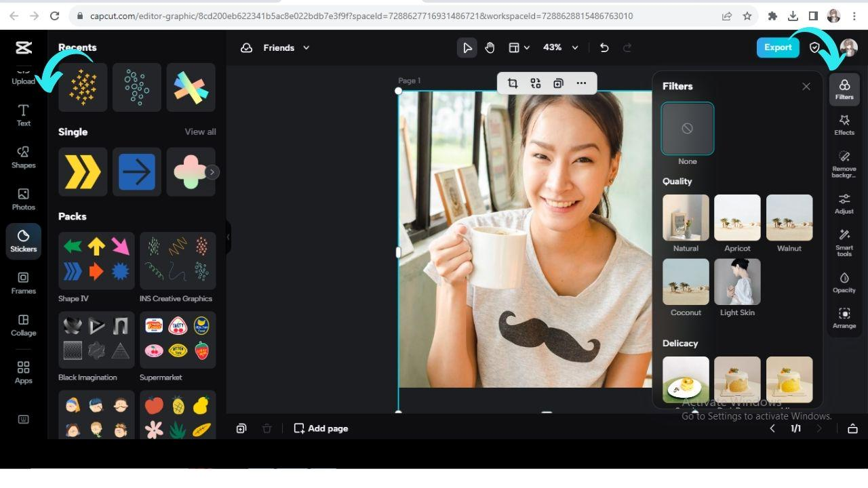Click the shield icon beside Export
This screenshot has width=868, height=488.
point(815,47)
